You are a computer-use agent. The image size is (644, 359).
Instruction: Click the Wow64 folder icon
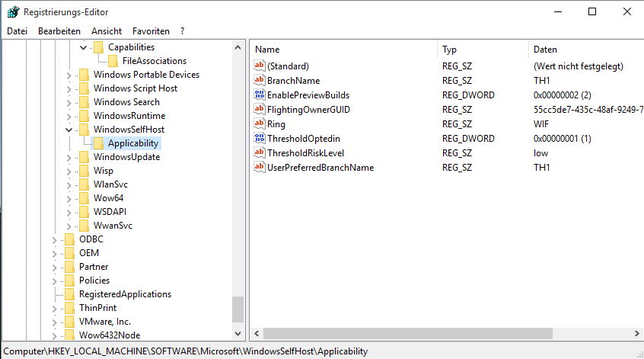[84, 198]
